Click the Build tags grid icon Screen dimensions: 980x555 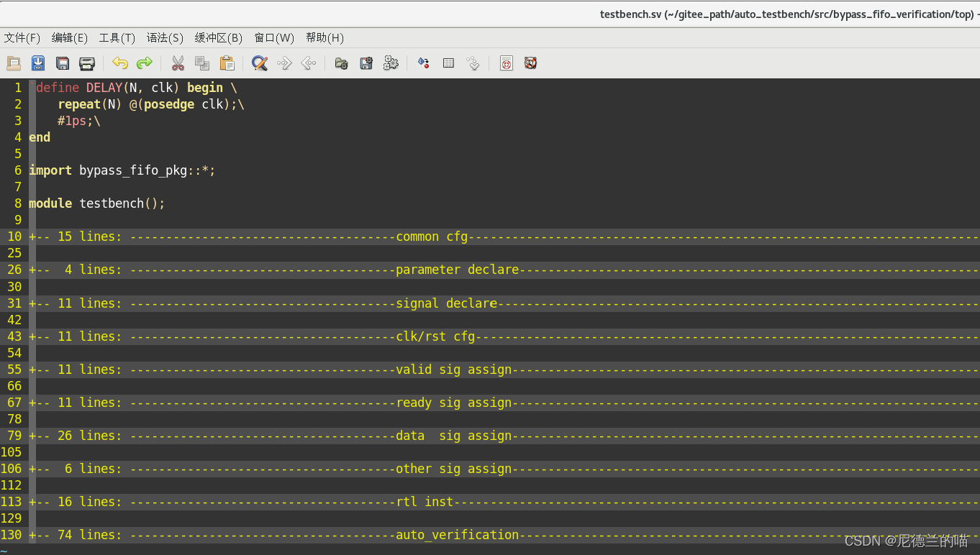point(448,63)
